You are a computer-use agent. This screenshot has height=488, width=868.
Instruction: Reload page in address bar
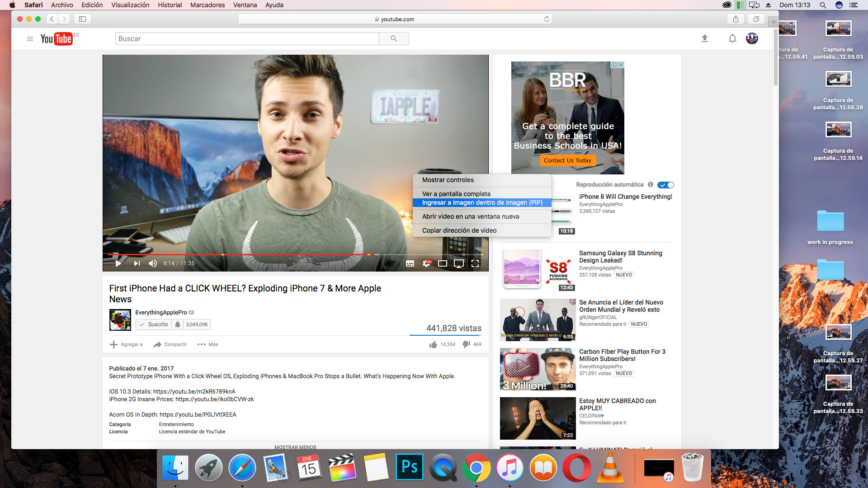click(547, 19)
